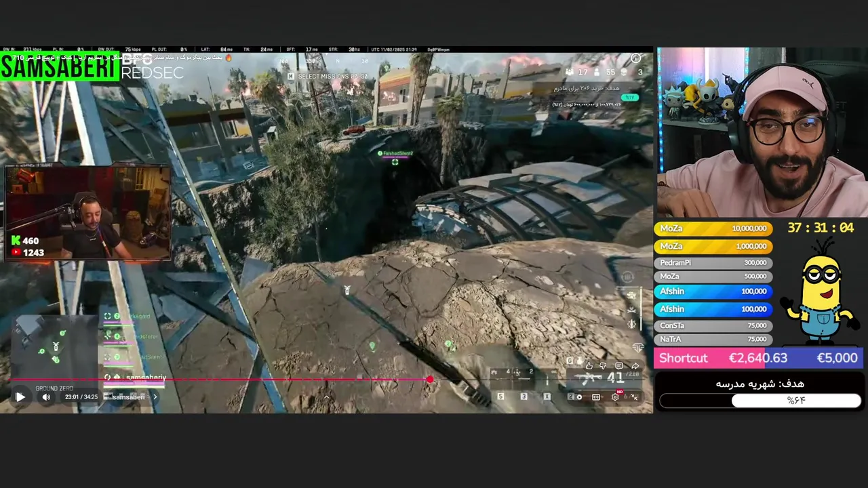
Task: Open the player settings gear
Action: click(616, 397)
